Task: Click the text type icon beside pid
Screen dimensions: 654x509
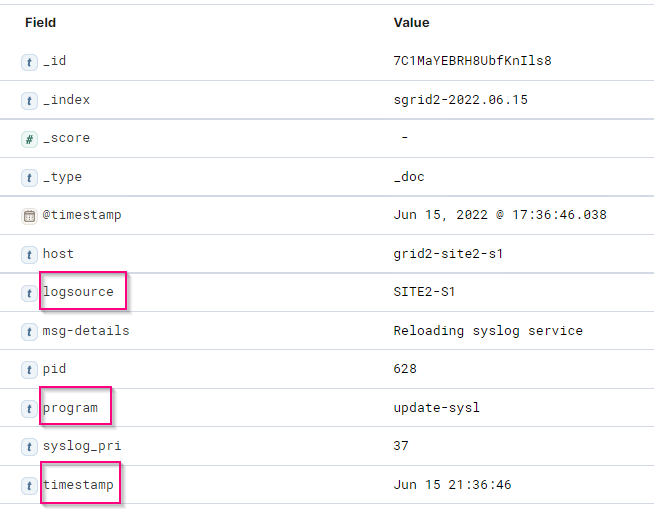Action: (29, 369)
